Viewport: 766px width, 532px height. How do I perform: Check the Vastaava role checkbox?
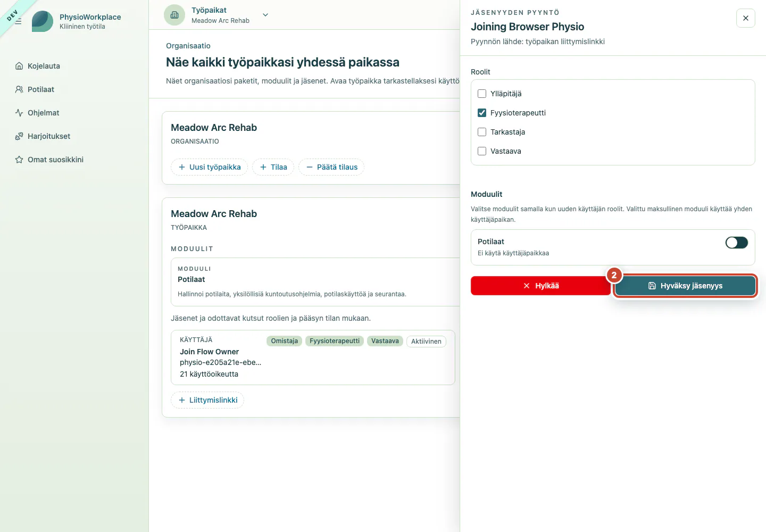482,151
